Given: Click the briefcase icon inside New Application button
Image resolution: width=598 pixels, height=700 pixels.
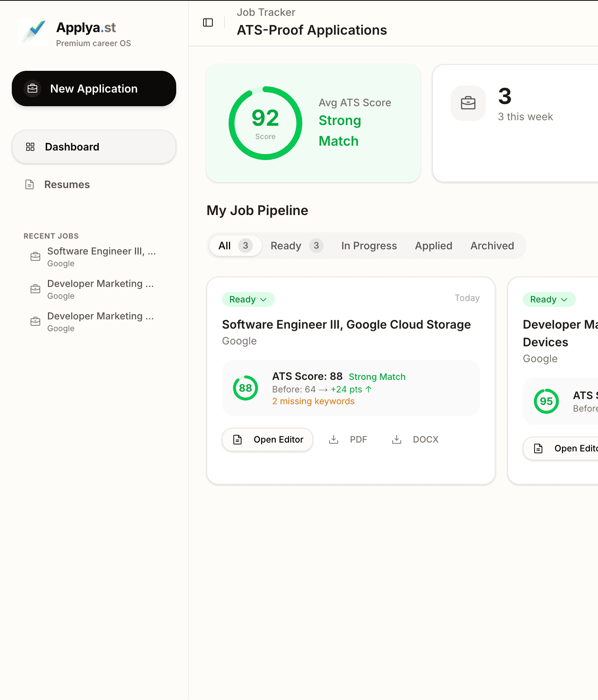Looking at the screenshot, I should pyautogui.click(x=33, y=89).
